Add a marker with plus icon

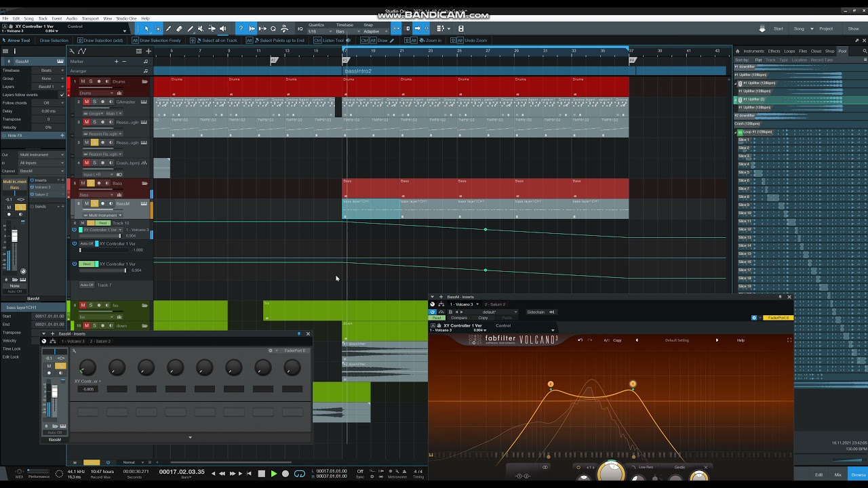[x=117, y=61]
